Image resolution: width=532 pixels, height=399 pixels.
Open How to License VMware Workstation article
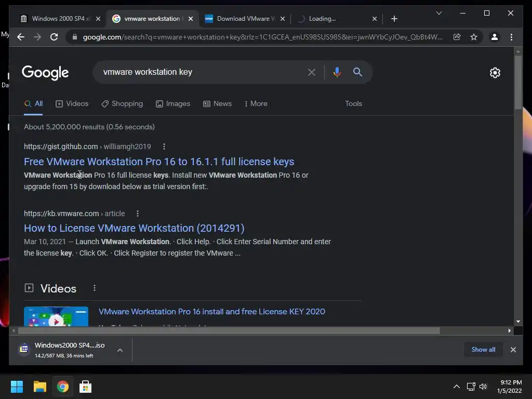point(134,229)
